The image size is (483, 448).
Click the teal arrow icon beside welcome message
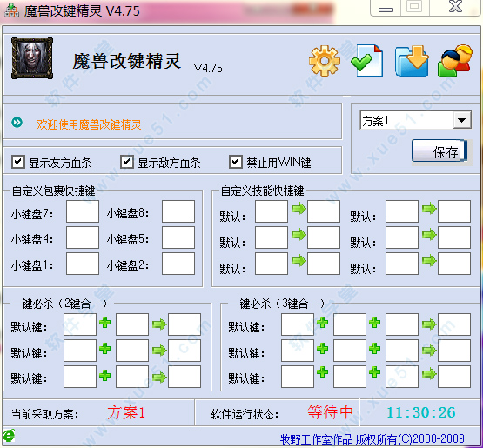[17, 123]
